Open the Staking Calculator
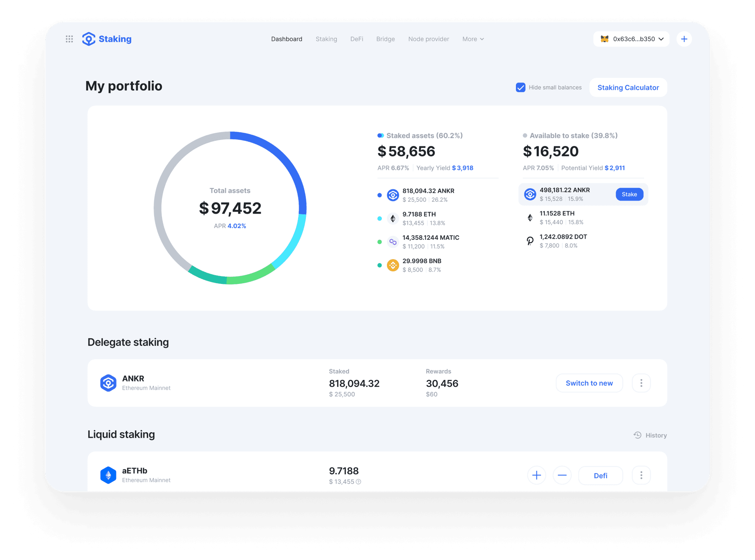The height and width of the screenshot is (560, 755). [628, 88]
